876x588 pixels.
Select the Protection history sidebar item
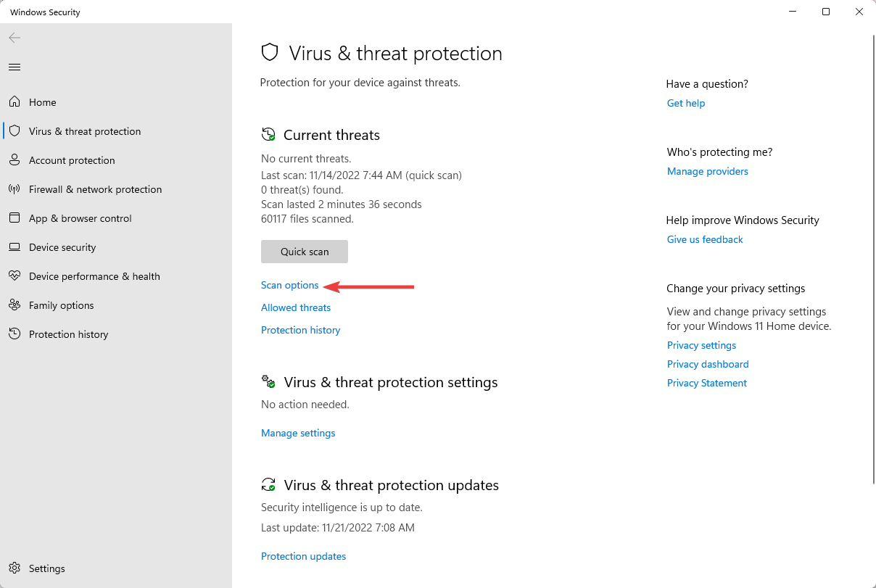click(116, 334)
